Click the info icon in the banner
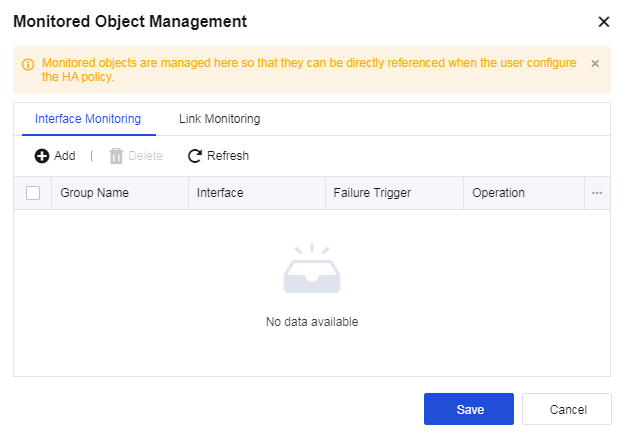The width and height of the screenshot is (631, 435). point(28,64)
